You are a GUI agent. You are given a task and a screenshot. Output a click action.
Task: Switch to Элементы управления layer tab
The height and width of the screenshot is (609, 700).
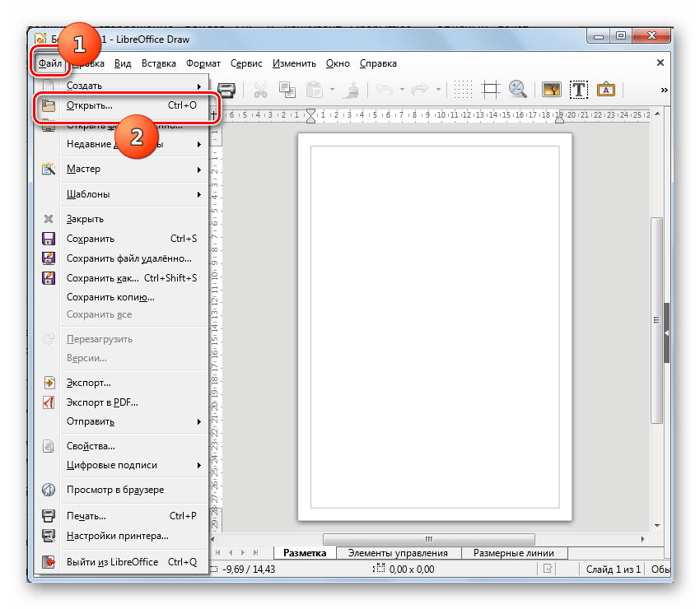coord(398,553)
